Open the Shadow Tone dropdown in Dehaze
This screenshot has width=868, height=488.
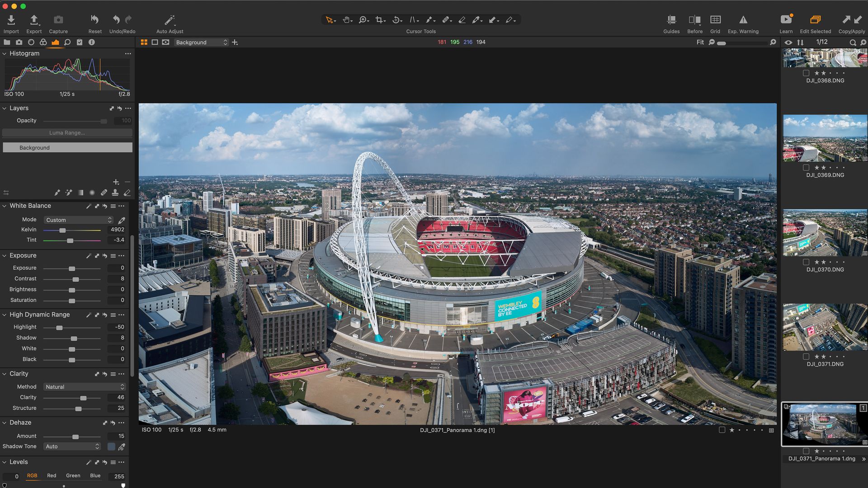tap(71, 446)
